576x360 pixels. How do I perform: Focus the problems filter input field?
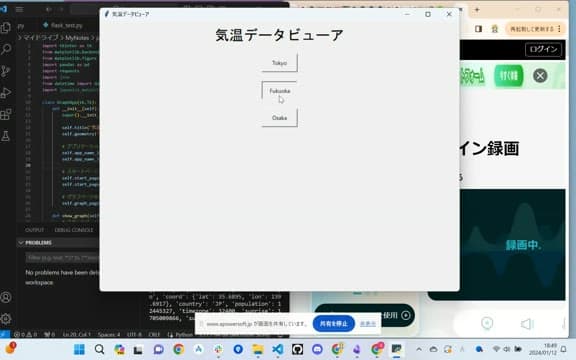click(62, 258)
